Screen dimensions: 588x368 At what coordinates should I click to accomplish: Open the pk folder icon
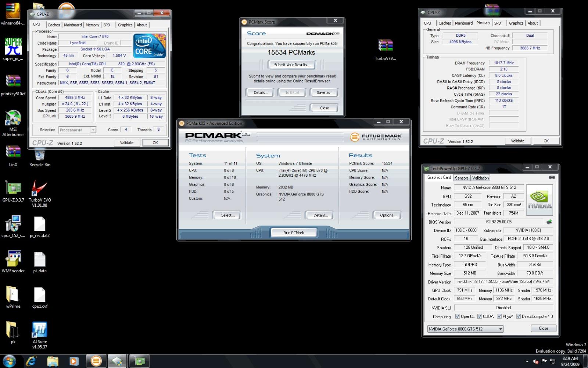coord(13,332)
